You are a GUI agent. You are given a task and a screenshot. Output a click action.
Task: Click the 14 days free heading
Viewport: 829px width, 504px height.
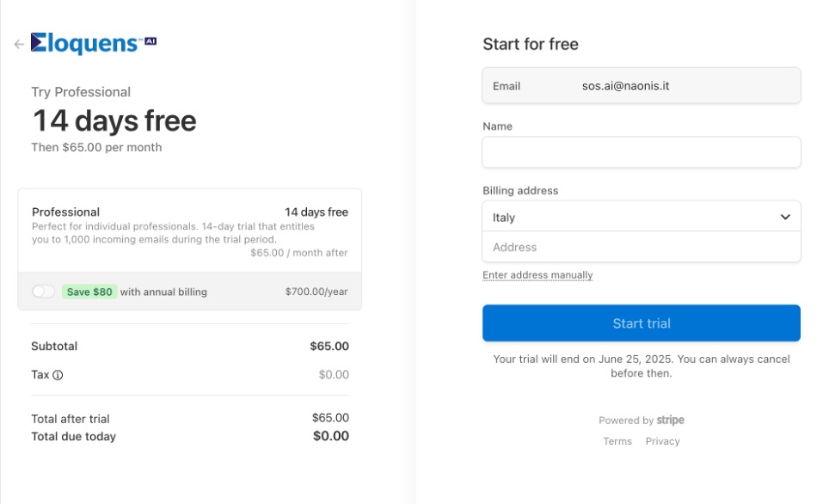(114, 120)
